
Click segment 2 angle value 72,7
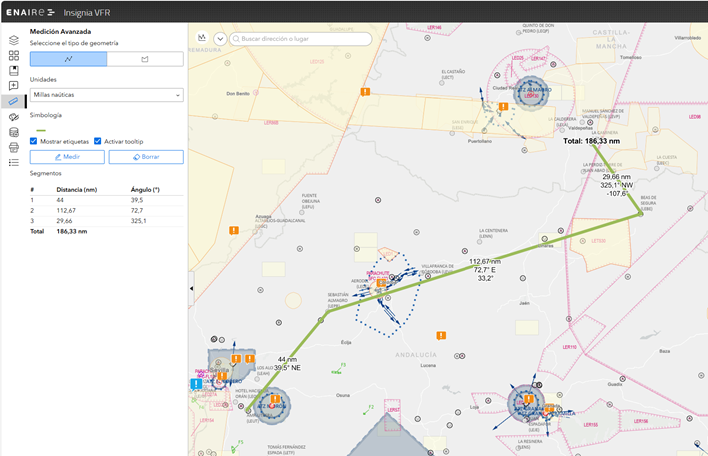point(137,210)
